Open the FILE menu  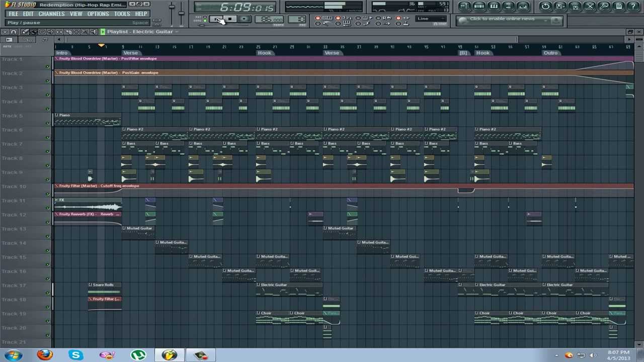point(13,14)
